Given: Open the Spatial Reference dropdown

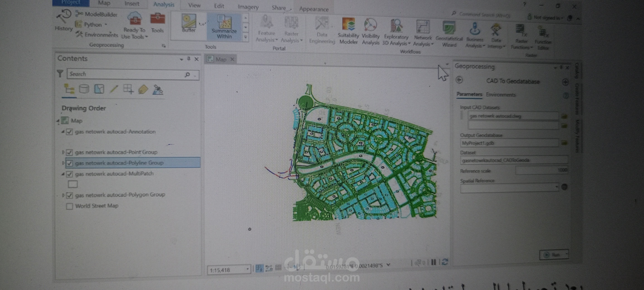Looking at the screenshot, I should click(x=557, y=187).
